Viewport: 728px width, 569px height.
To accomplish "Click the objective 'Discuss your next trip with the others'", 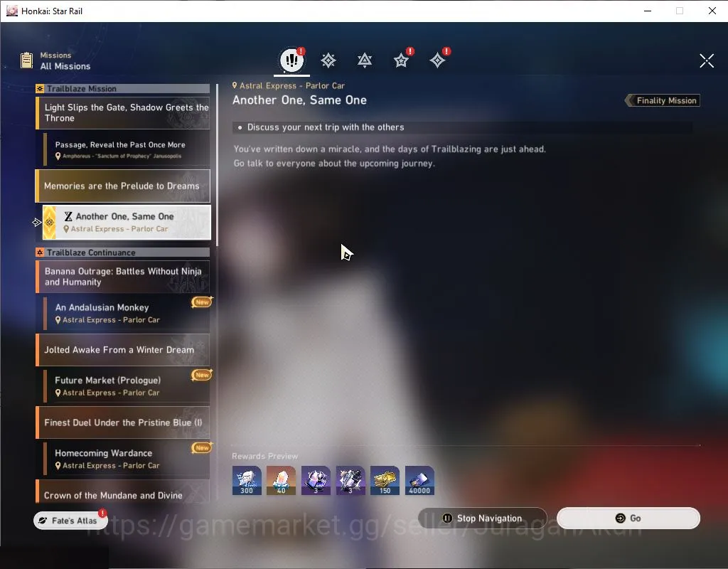I will coord(325,127).
